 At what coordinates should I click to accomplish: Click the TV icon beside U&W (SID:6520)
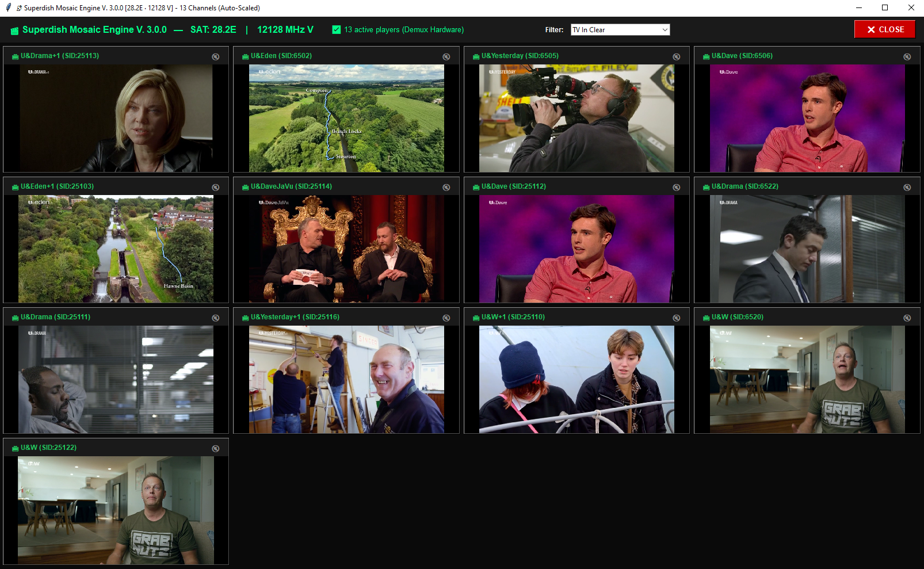point(707,318)
